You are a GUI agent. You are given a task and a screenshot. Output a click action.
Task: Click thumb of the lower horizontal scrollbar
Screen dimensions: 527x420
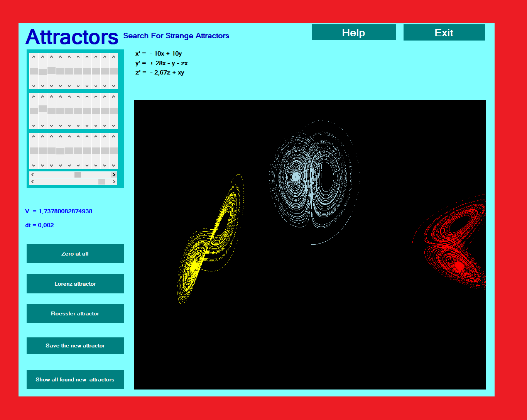click(x=101, y=181)
